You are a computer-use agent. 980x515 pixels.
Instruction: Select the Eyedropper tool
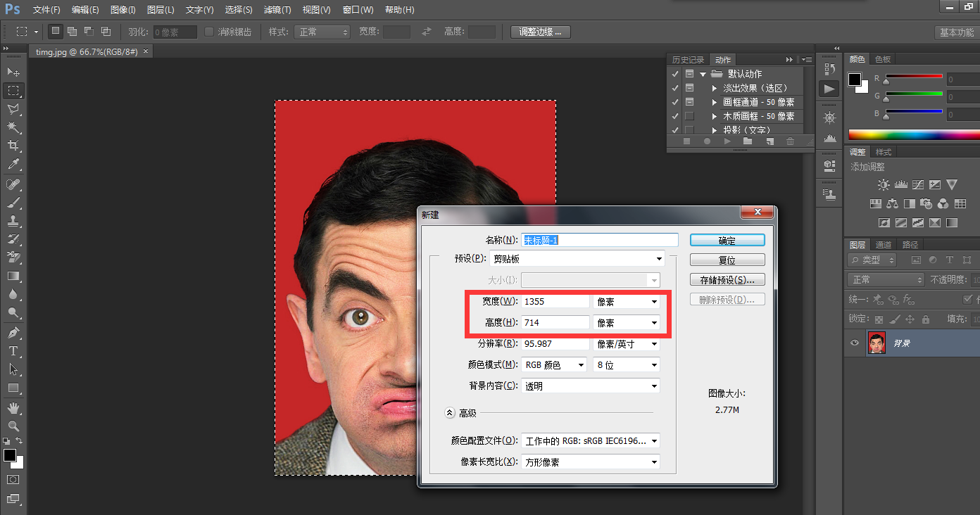pyautogui.click(x=13, y=165)
